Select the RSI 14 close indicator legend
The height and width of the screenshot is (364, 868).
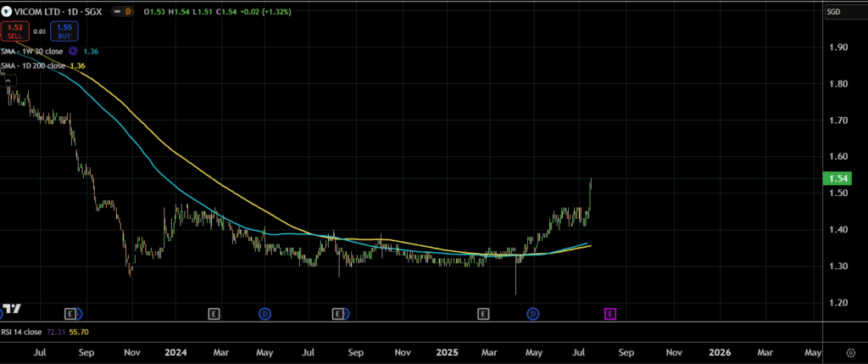(x=22, y=333)
